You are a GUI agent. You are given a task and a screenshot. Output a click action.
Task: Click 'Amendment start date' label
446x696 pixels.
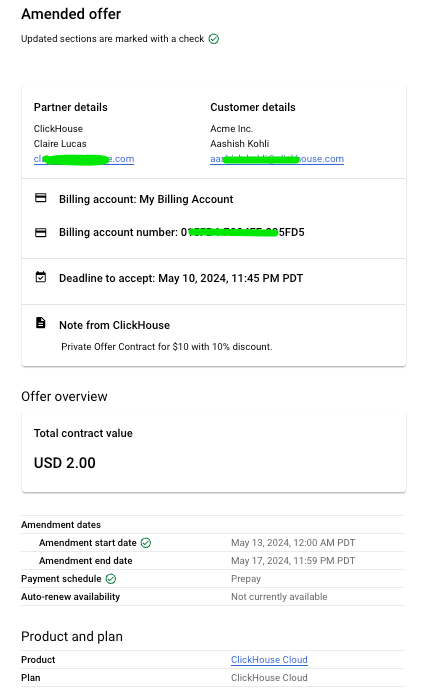(88, 543)
